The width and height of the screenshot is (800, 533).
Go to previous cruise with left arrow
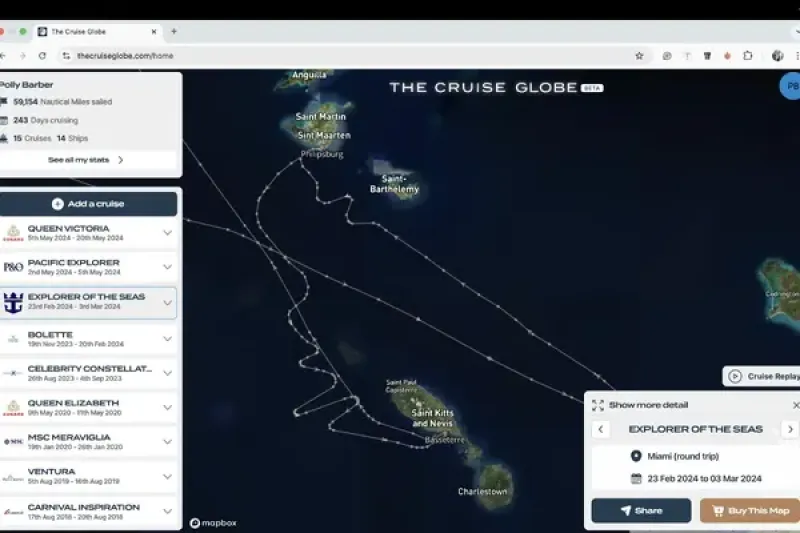pyautogui.click(x=601, y=429)
